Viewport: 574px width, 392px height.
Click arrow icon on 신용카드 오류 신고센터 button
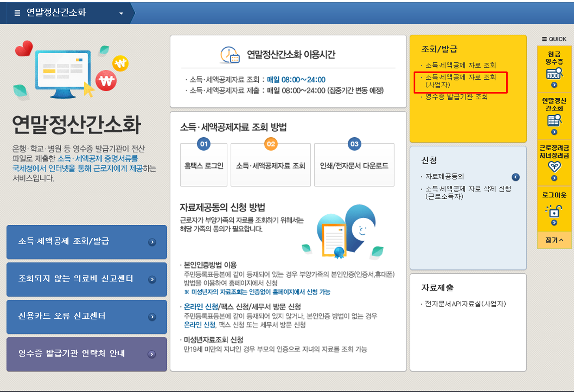pyautogui.click(x=152, y=317)
